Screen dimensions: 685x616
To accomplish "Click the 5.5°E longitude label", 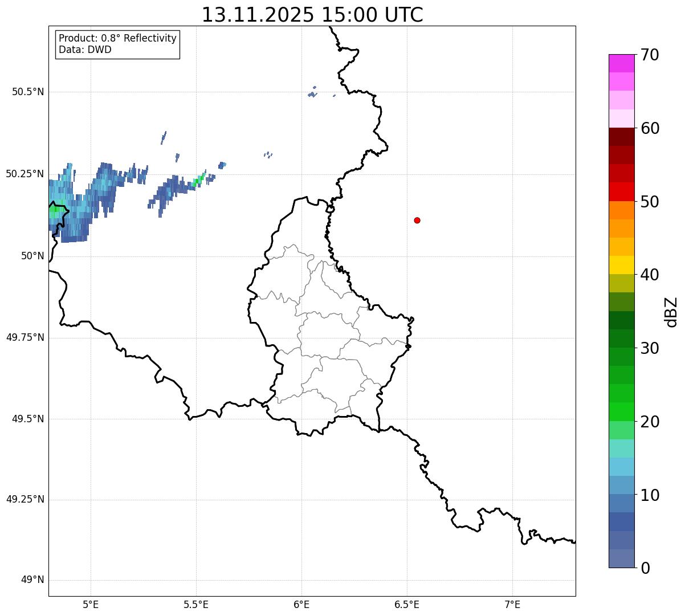I will [196, 604].
